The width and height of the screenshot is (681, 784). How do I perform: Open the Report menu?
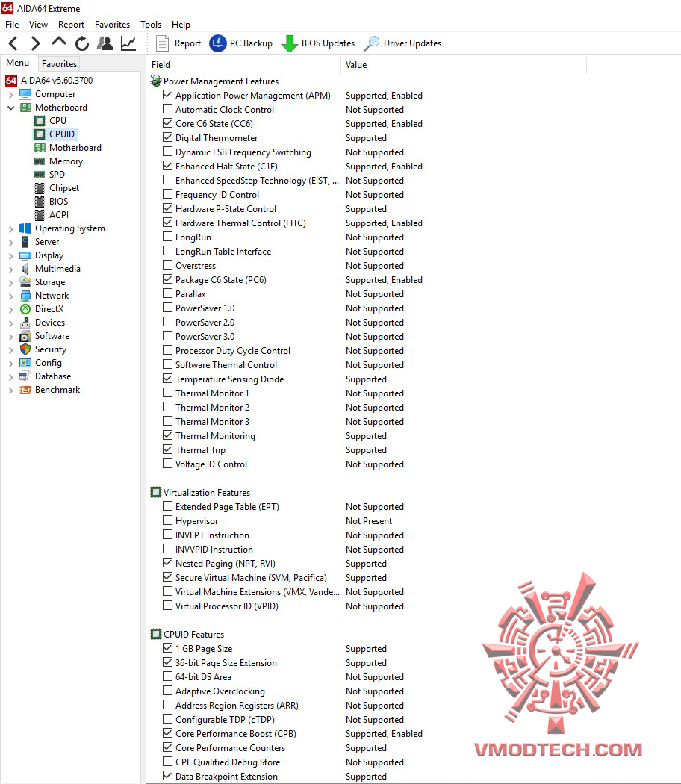click(71, 25)
